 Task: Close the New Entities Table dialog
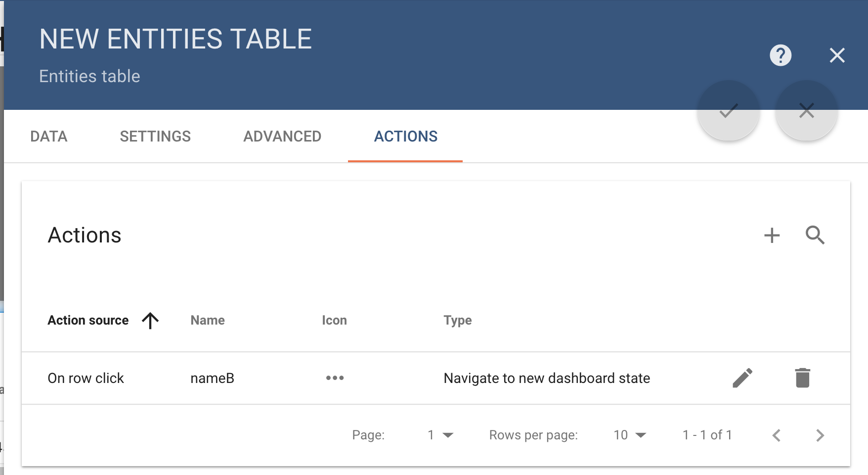837,55
